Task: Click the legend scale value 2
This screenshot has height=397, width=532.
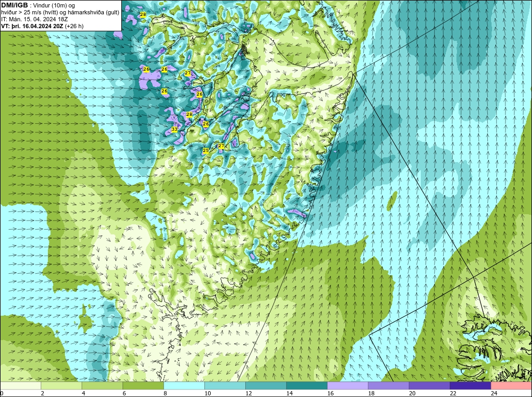Action: pyautogui.click(x=43, y=393)
